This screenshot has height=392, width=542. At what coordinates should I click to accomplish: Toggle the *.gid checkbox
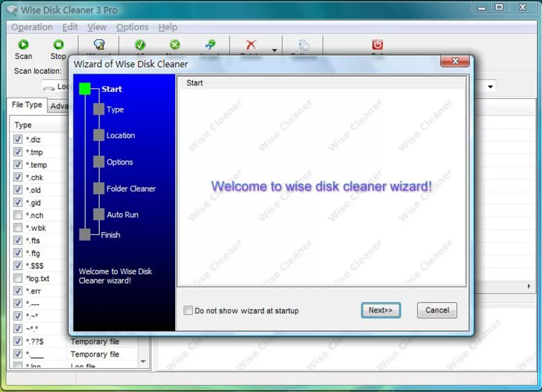[18, 202]
